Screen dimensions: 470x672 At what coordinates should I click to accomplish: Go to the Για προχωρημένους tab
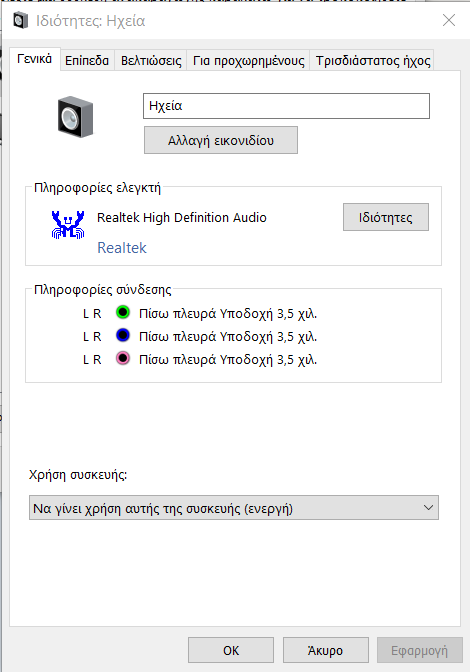(x=248, y=60)
